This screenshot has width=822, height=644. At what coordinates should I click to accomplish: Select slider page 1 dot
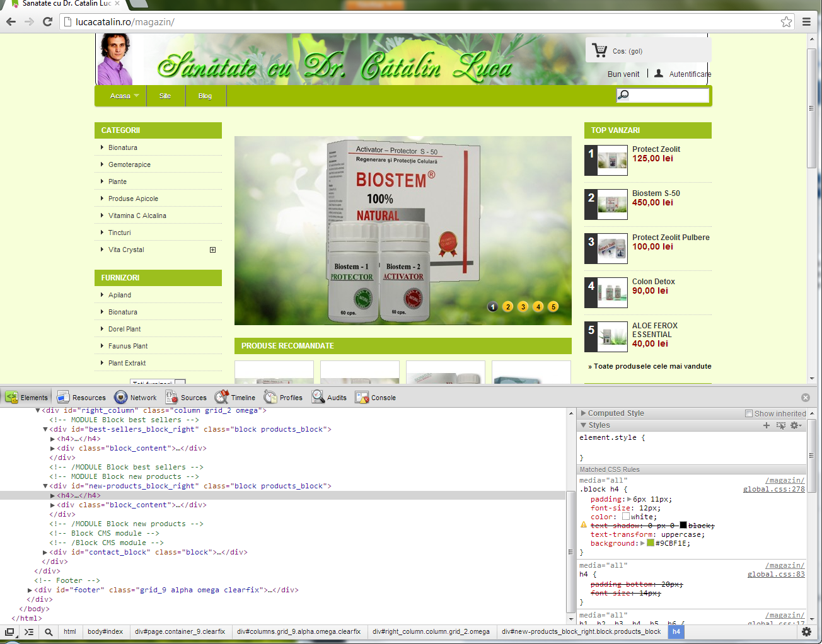[493, 307]
